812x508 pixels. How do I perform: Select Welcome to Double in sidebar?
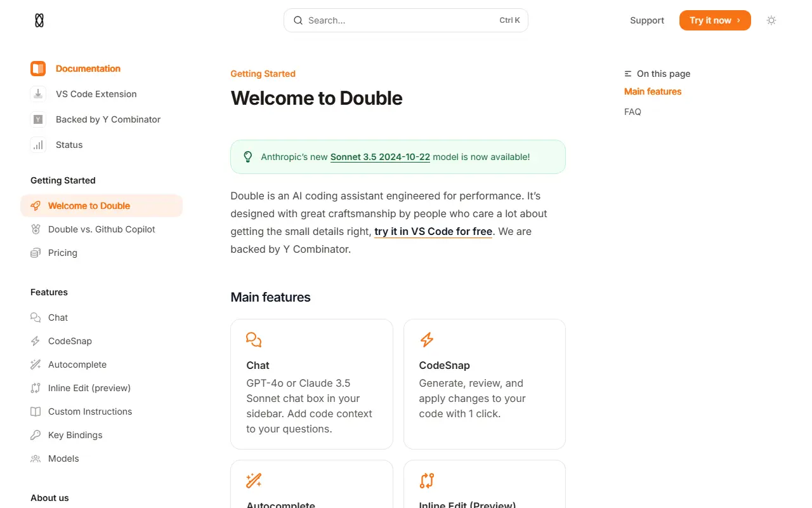101,206
